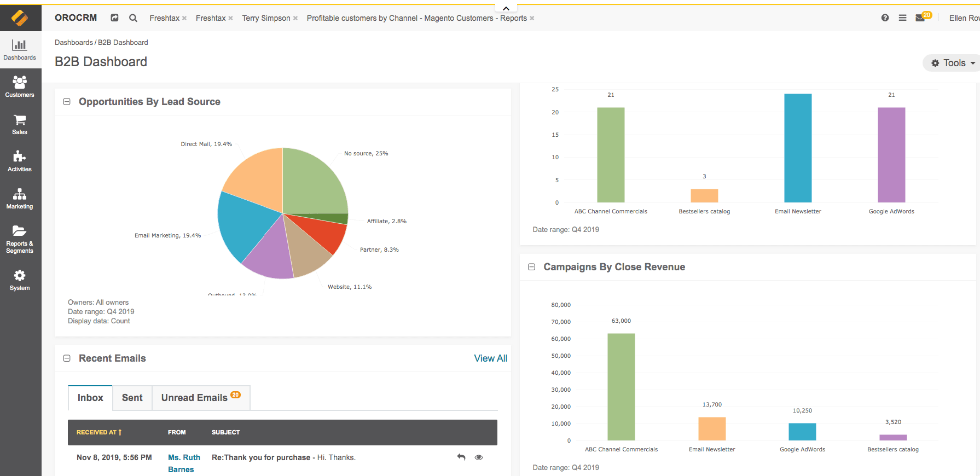Close the Terry Simpson pinned tab

click(295, 19)
